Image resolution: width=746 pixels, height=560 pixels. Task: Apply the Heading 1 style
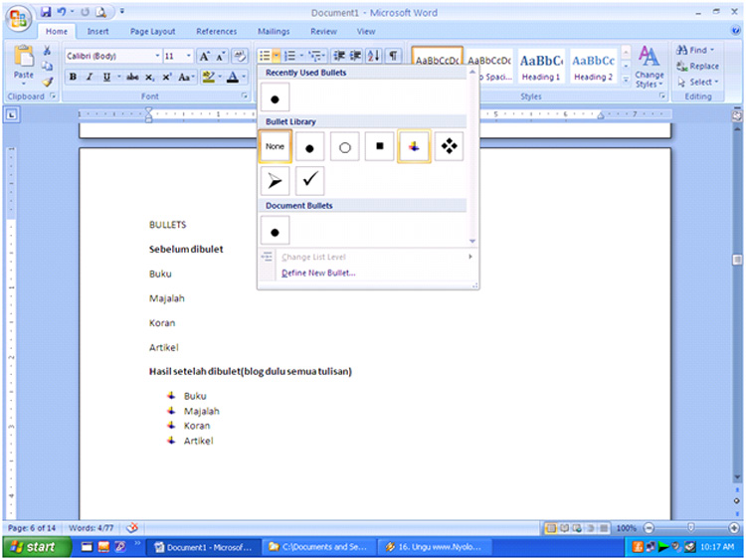[541, 66]
